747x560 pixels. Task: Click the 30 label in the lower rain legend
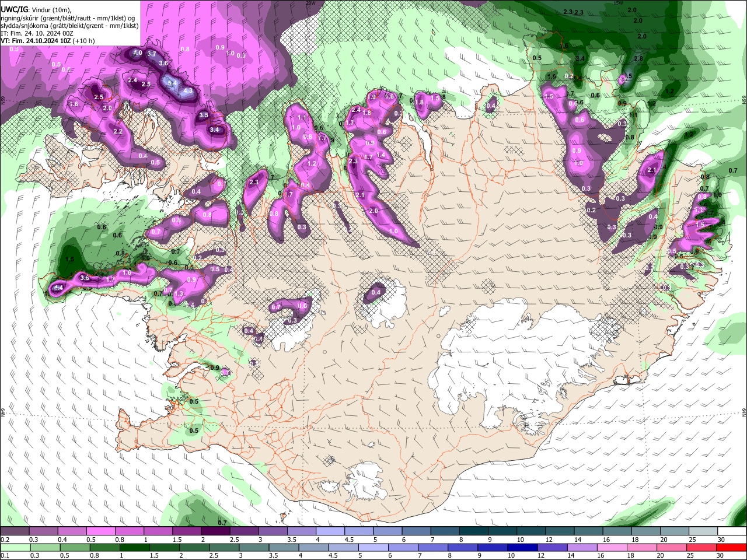pos(720,556)
